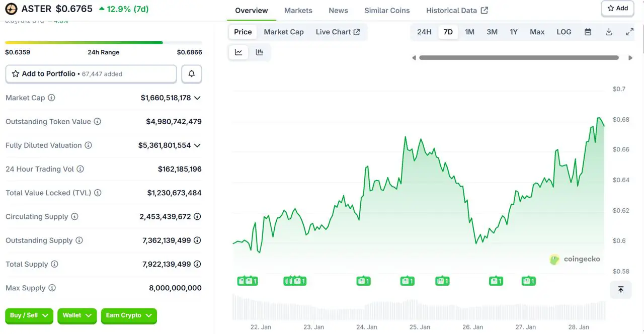Viewport: 644px width, 334px height.
Task: Open the Buy / Sell dropdown
Action: (29, 315)
